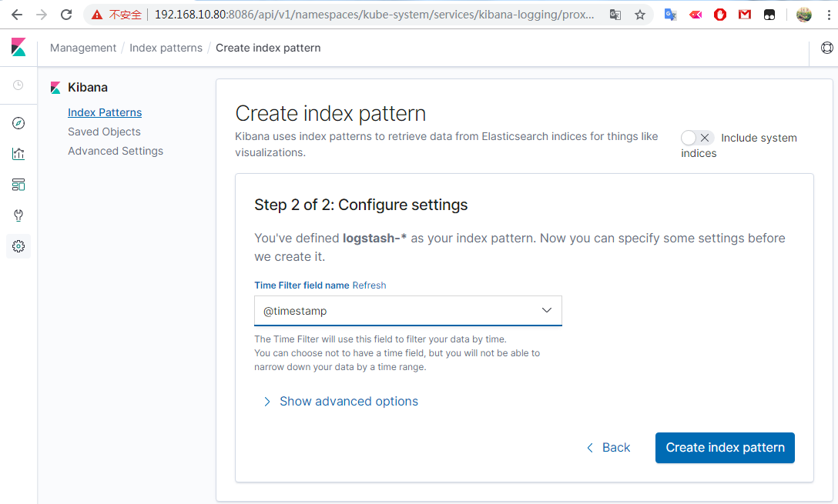Open the help lifebuoy icon

tap(827, 48)
